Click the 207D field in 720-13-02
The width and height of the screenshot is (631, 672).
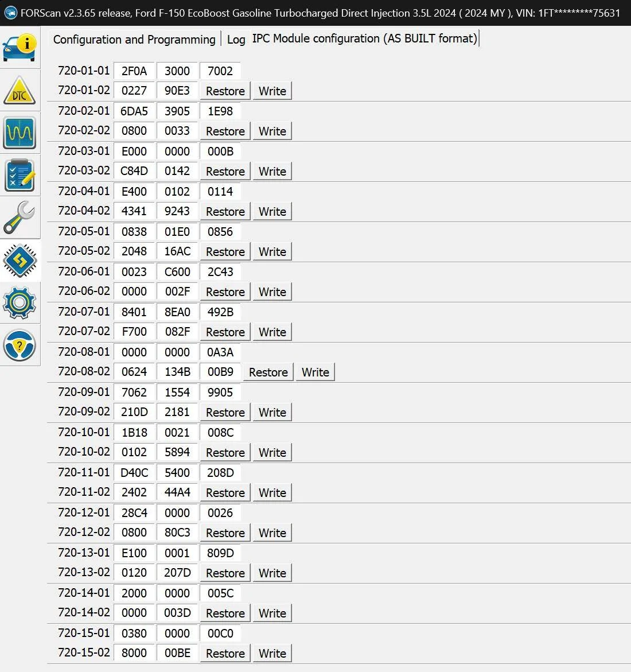point(177,573)
